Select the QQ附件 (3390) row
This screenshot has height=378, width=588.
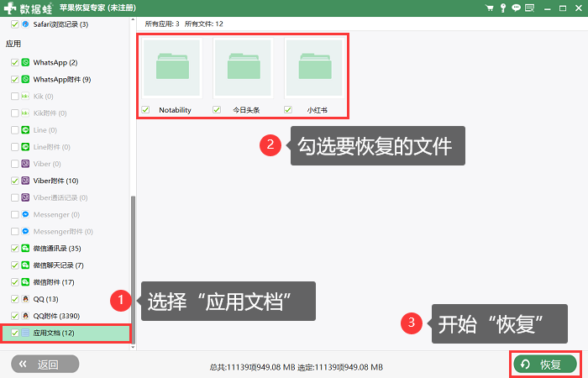(x=65, y=316)
